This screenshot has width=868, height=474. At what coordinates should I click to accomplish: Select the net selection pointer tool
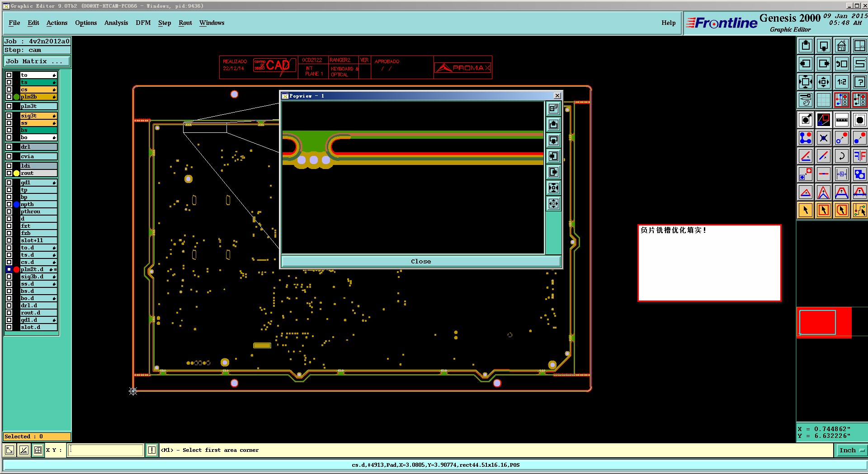859,210
